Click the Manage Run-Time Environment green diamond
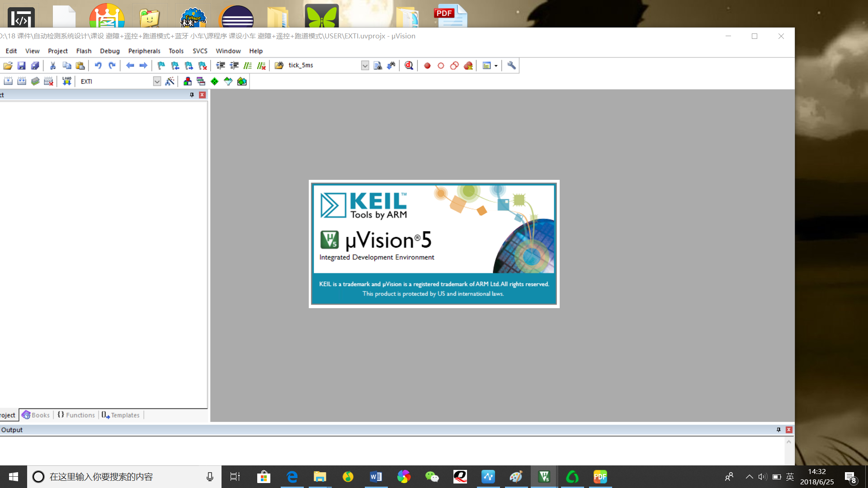Image resolution: width=868 pixels, height=488 pixels. [x=215, y=81]
